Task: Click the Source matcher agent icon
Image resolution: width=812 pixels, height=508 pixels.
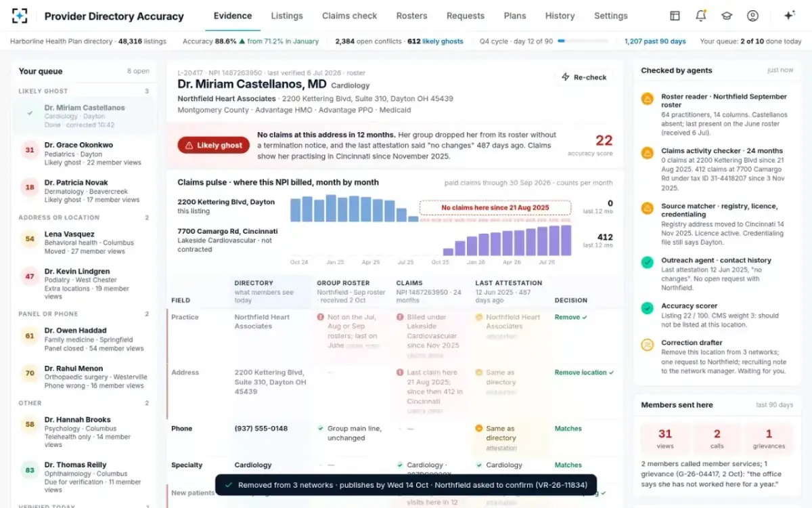Action: pos(648,208)
